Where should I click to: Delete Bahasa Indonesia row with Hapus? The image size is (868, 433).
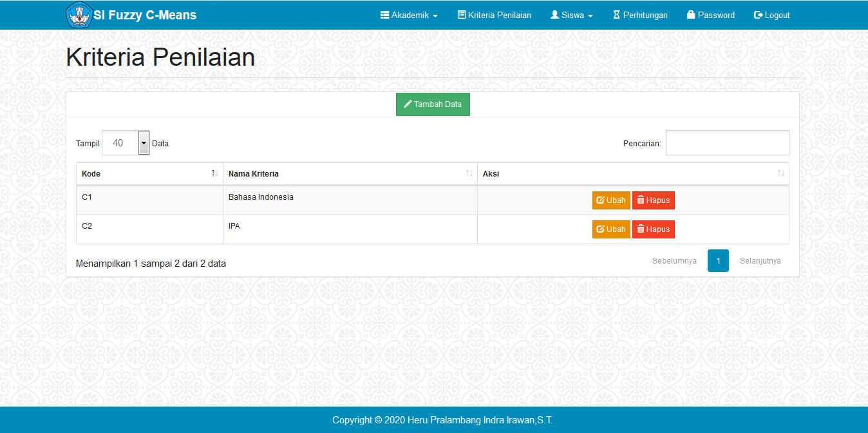tap(653, 200)
